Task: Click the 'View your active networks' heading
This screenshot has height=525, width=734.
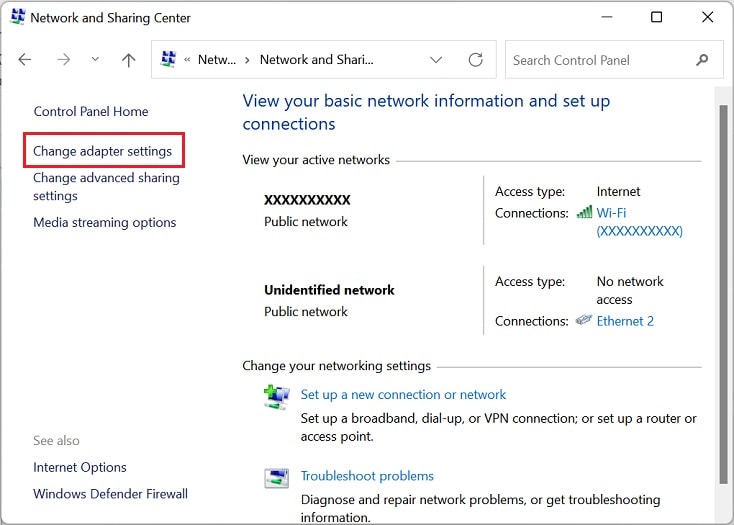Action: (316, 160)
